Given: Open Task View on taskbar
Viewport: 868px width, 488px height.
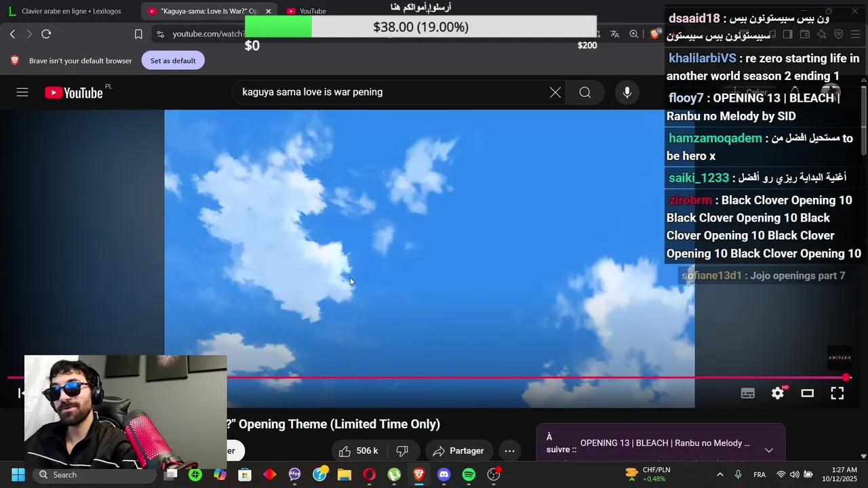Looking at the screenshot, I should 170,474.
